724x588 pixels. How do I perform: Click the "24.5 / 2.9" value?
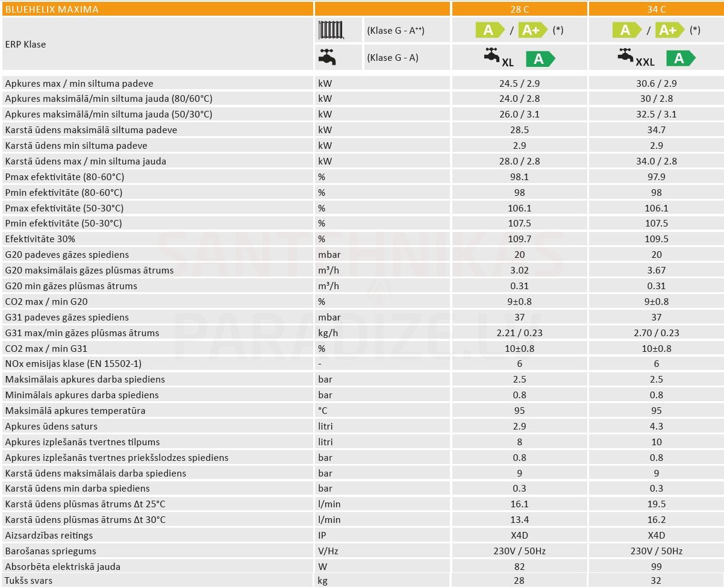[519, 83]
